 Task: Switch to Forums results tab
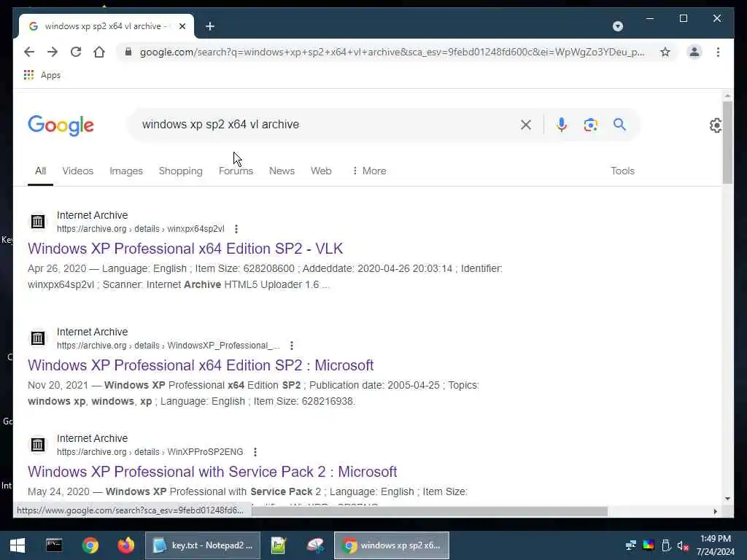[x=236, y=171]
